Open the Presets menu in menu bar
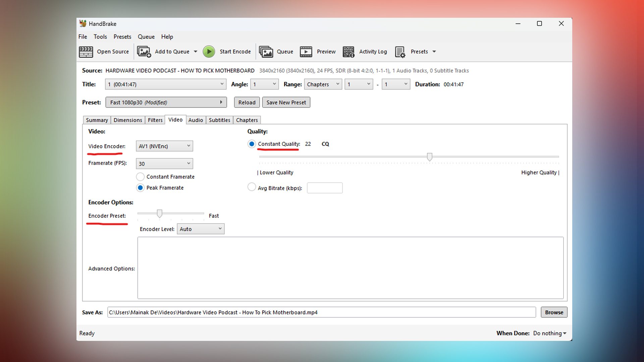 point(122,37)
